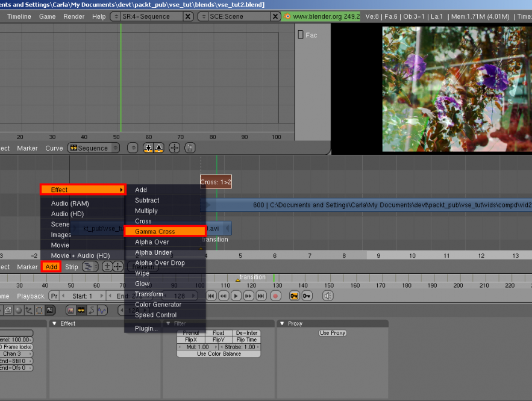Click the IPO view-all crosshair icon

(174, 148)
